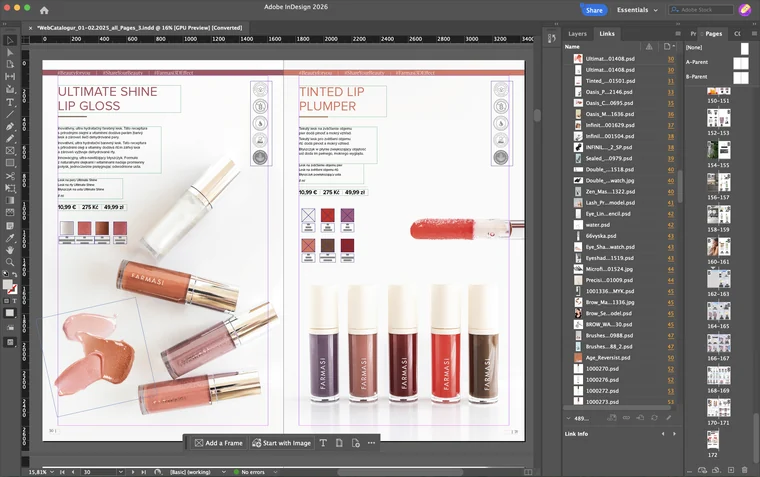Select the Free Transform tool
Screen dimensions: 760x477
pos(10,188)
